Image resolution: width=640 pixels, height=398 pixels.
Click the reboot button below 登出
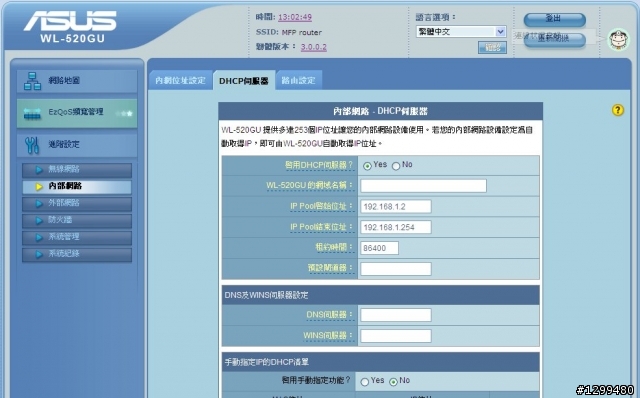tap(554, 39)
